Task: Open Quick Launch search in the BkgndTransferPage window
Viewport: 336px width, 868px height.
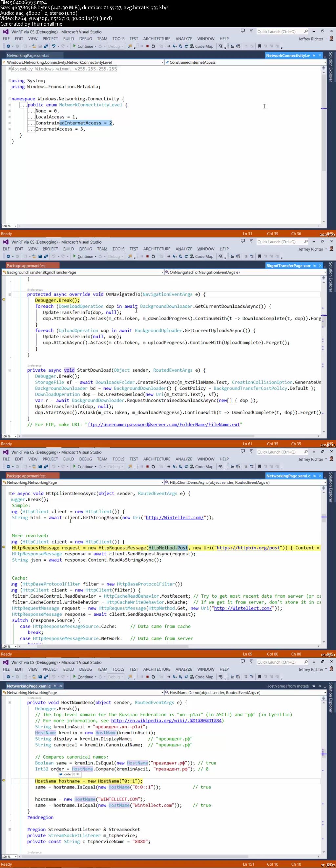Action: pos(282,242)
